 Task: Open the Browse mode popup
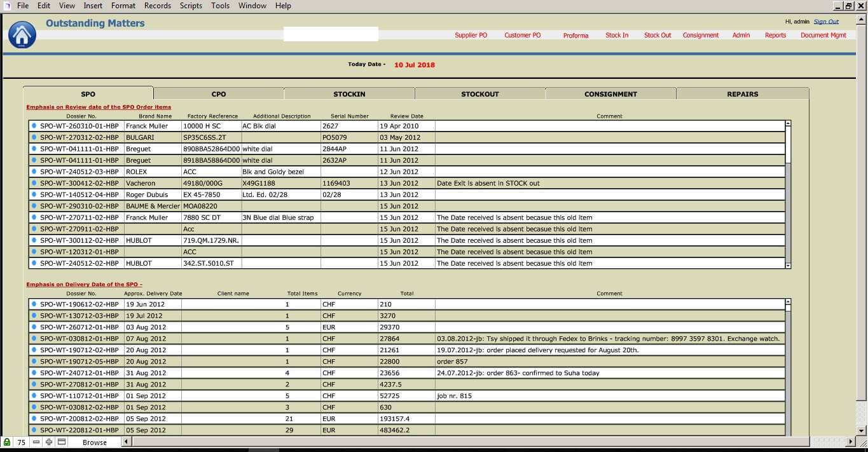pyautogui.click(x=95, y=442)
